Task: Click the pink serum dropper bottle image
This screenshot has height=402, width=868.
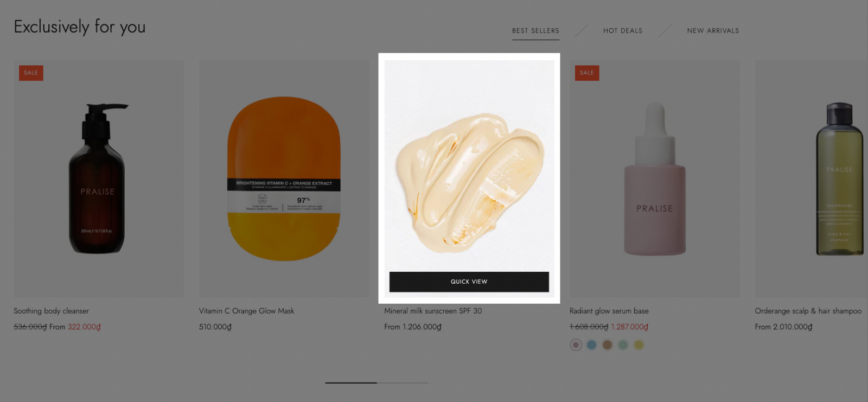Action: pos(654,178)
